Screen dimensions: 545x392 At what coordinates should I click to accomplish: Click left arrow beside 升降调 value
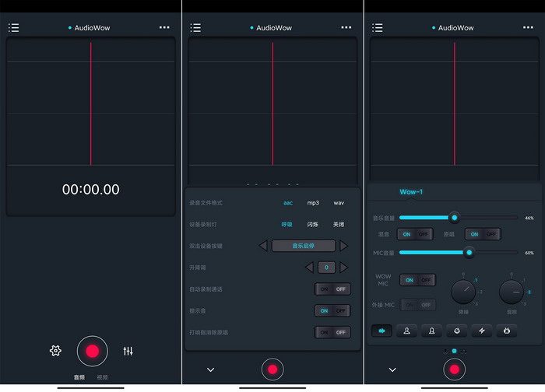(x=309, y=268)
